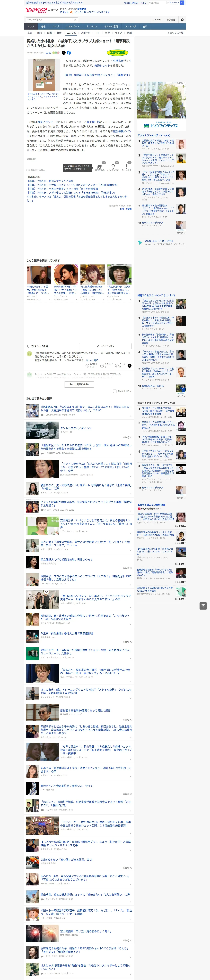Open the エキスパート tab
The image size is (210, 980).
coord(72,27)
